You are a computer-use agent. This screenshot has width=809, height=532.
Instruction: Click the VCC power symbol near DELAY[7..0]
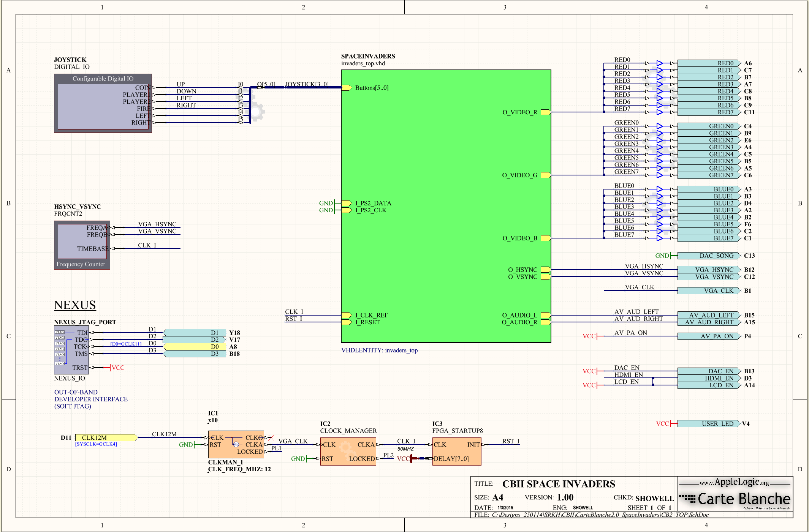[x=404, y=459]
